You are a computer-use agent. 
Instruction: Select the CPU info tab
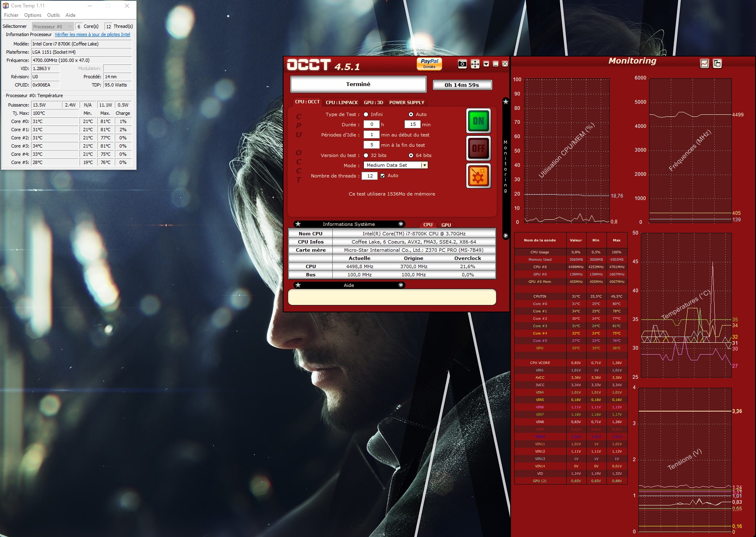point(428,225)
